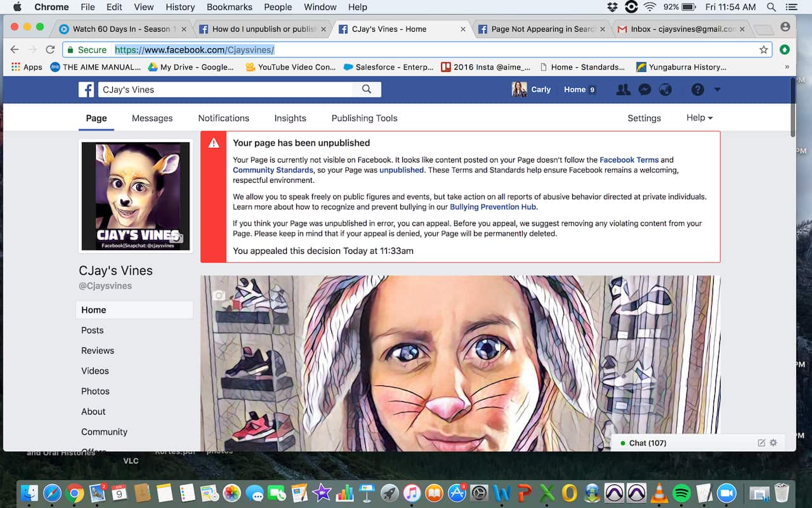This screenshot has height=508, width=812.
Task: Click the Quick Help question mark icon
Action: pyautogui.click(x=698, y=90)
